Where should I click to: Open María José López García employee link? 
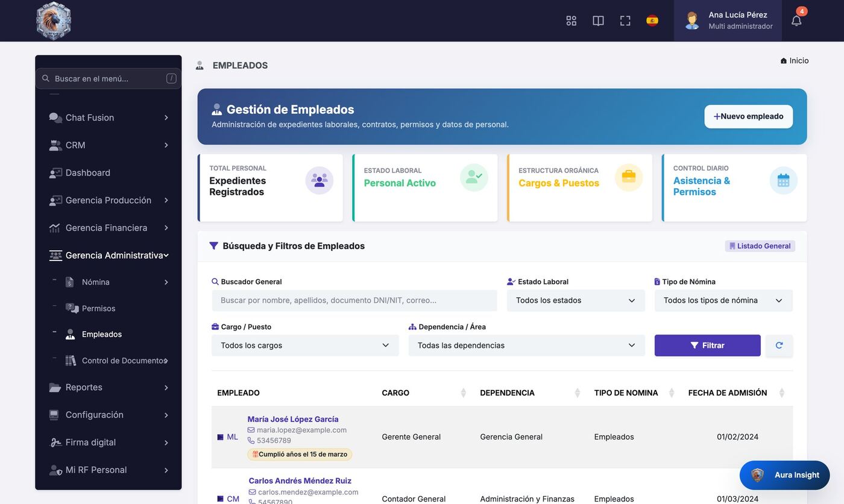(293, 419)
